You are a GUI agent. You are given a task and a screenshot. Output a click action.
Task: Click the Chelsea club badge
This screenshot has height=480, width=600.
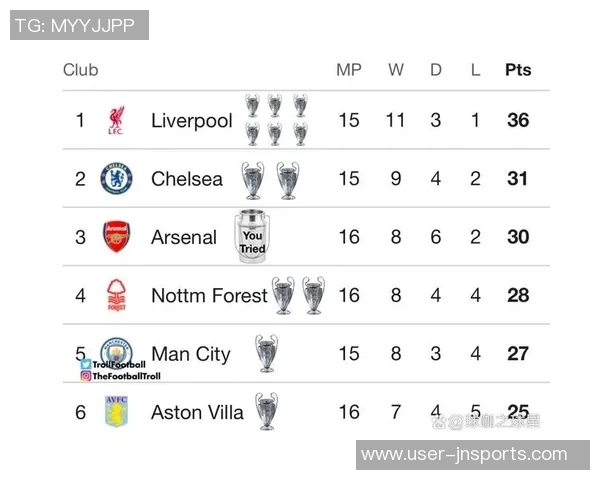(x=116, y=179)
